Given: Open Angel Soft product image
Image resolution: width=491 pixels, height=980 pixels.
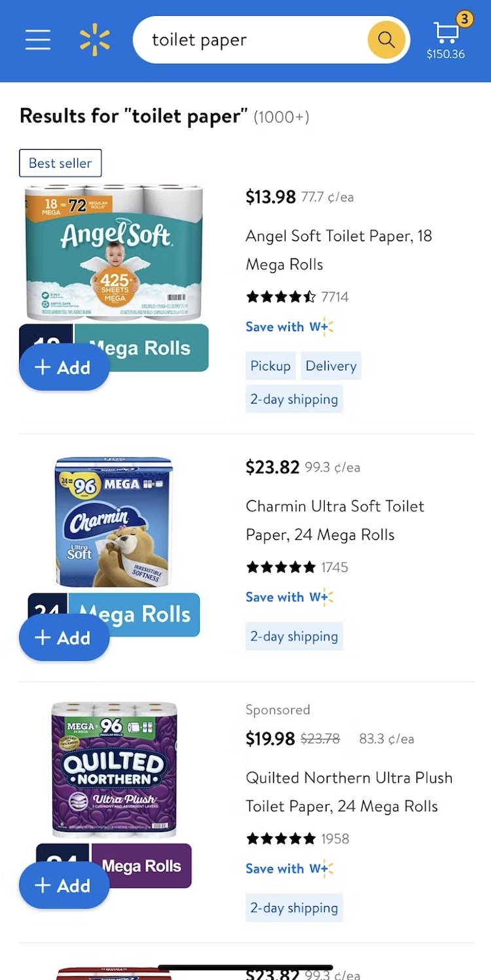Looking at the screenshot, I should [114, 252].
